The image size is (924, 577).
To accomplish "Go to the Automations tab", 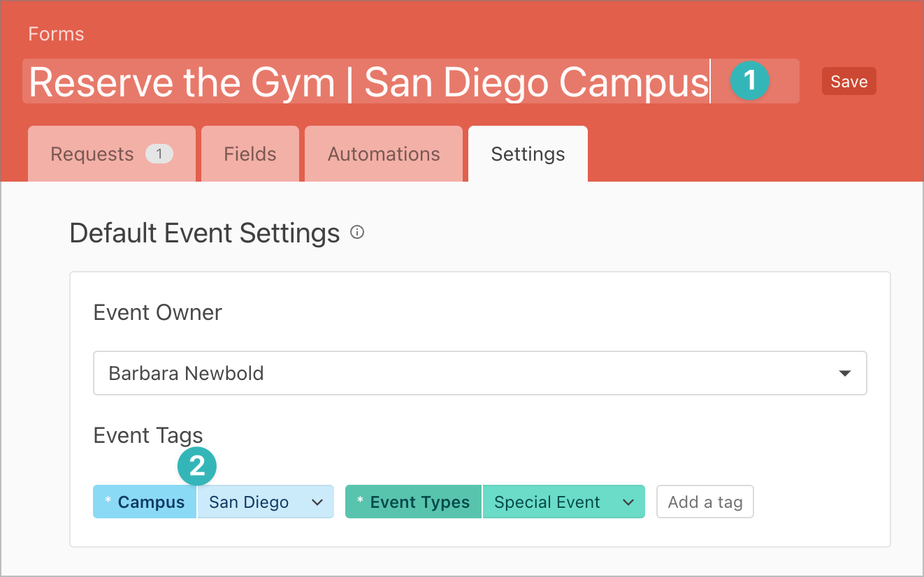I will click(384, 154).
